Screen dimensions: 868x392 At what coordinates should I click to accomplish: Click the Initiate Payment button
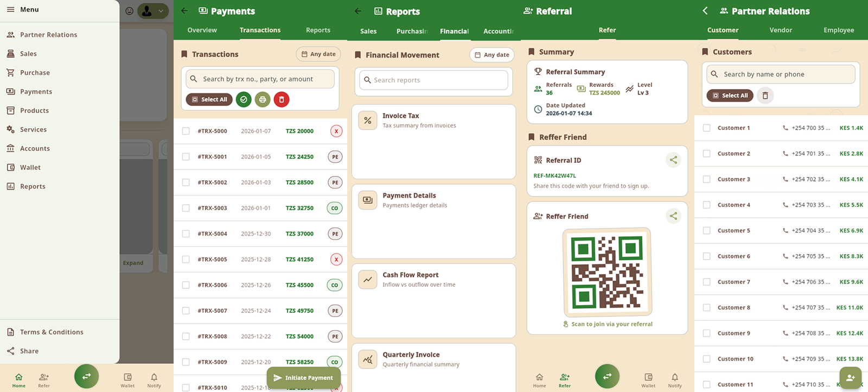303,378
